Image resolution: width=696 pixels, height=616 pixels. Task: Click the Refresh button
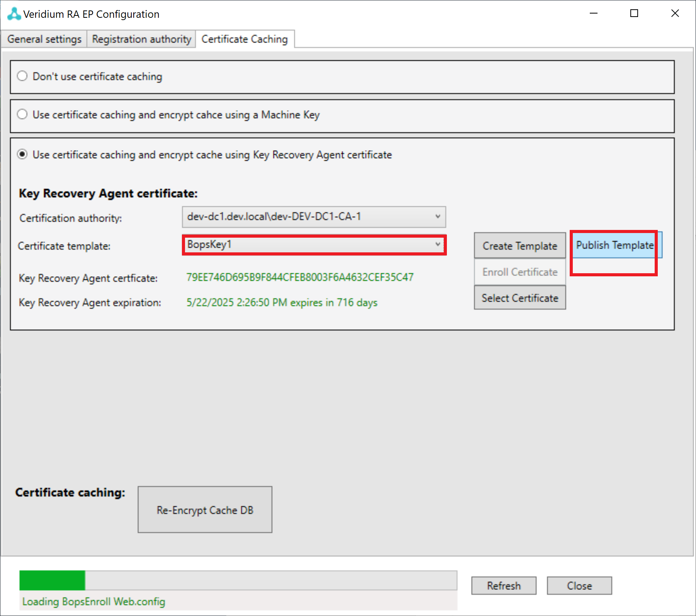(504, 586)
